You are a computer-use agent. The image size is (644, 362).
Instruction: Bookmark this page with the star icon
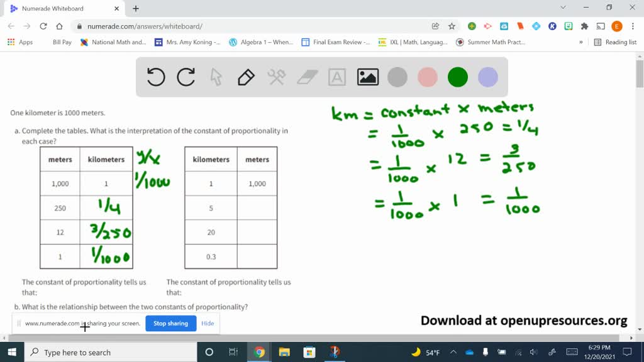452,26
